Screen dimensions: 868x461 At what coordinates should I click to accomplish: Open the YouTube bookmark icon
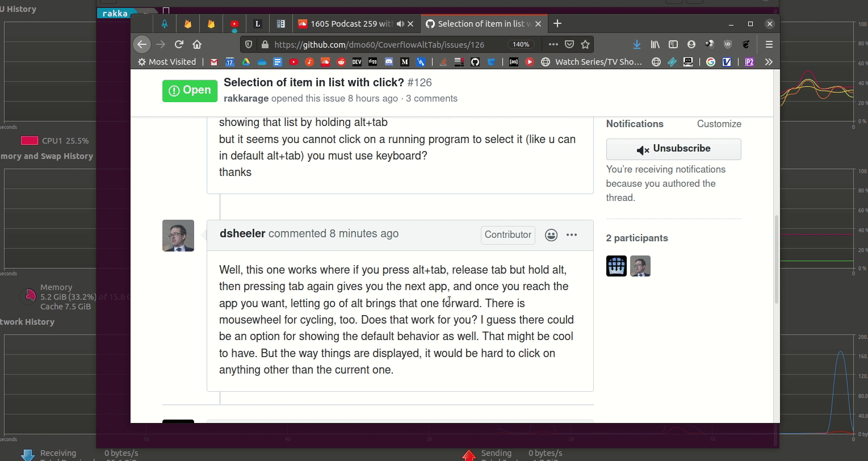pyautogui.click(x=293, y=62)
